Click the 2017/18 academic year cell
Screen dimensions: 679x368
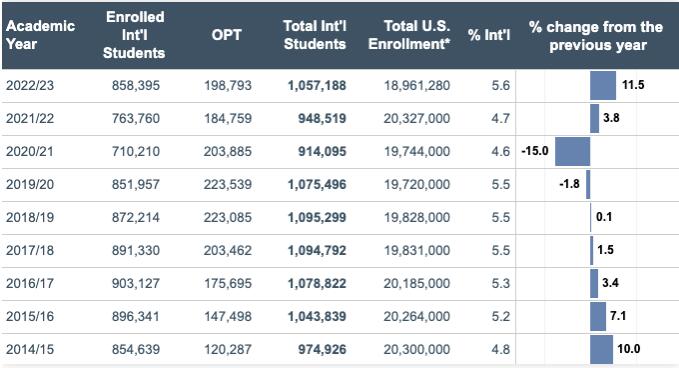tap(30, 251)
